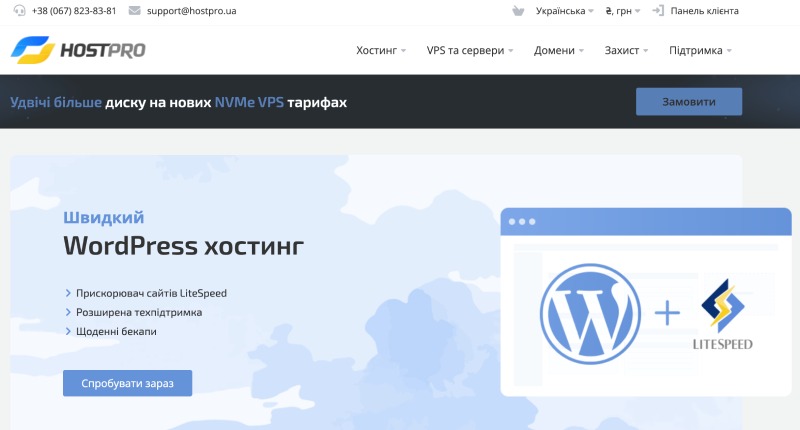The height and width of the screenshot is (430, 800).
Task: Open Панель клієнта link
Action: coord(704,11)
